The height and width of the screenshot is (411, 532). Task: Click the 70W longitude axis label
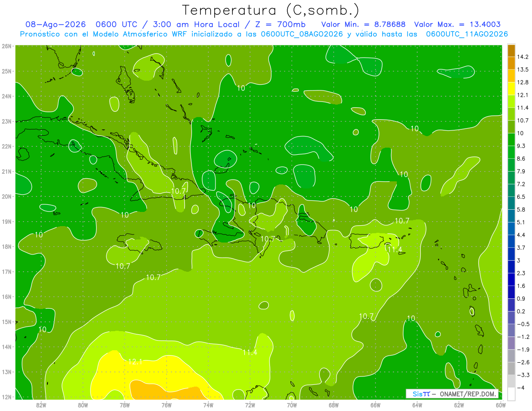pyautogui.click(x=292, y=405)
